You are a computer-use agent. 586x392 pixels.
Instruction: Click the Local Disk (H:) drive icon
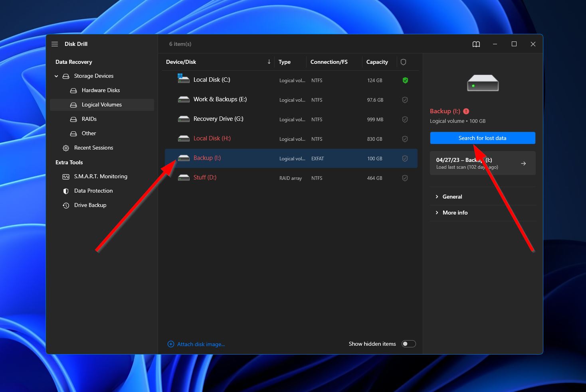(x=184, y=138)
